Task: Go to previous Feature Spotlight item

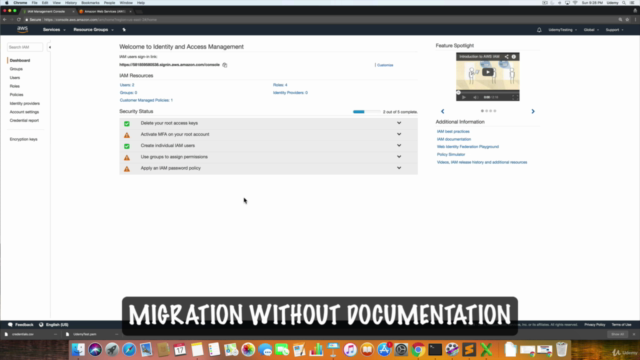Action: click(442, 111)
